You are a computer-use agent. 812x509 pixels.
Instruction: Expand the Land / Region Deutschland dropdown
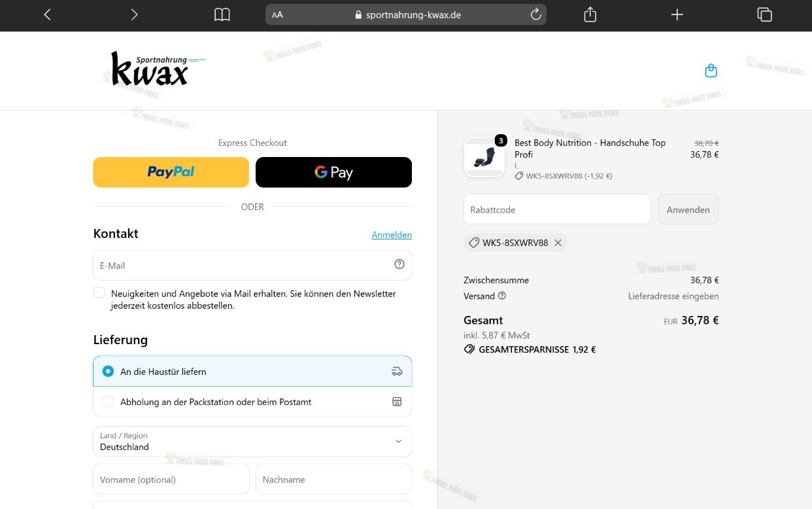(252, 442)
